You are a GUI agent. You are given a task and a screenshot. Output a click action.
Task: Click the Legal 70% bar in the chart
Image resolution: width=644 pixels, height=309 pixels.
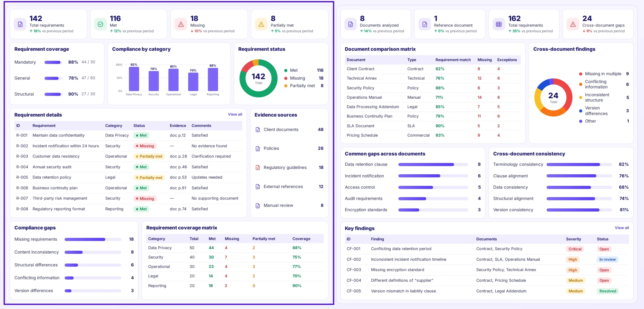193,82
